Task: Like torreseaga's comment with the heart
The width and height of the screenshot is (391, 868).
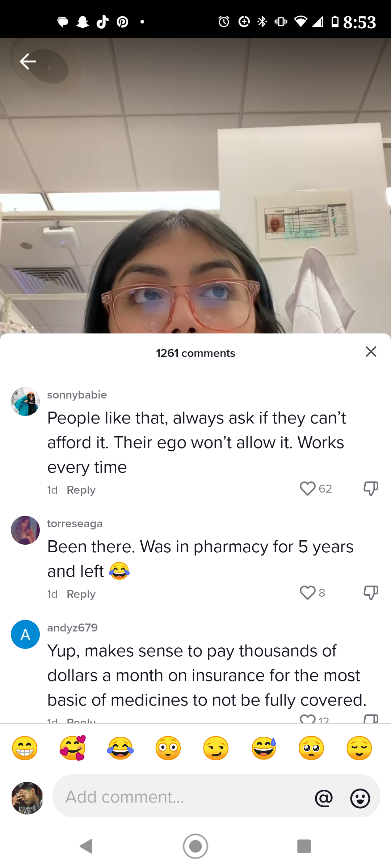Action: click(x=307, y=593)
